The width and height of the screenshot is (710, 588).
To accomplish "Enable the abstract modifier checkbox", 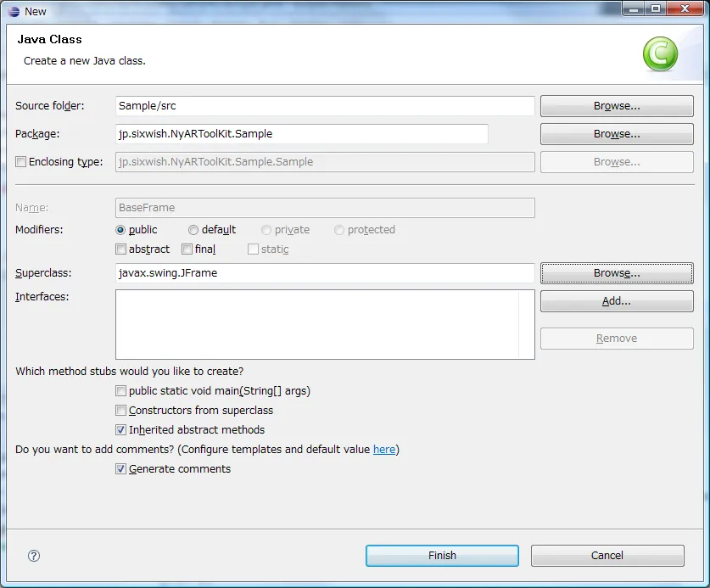I will click(121, 249).
